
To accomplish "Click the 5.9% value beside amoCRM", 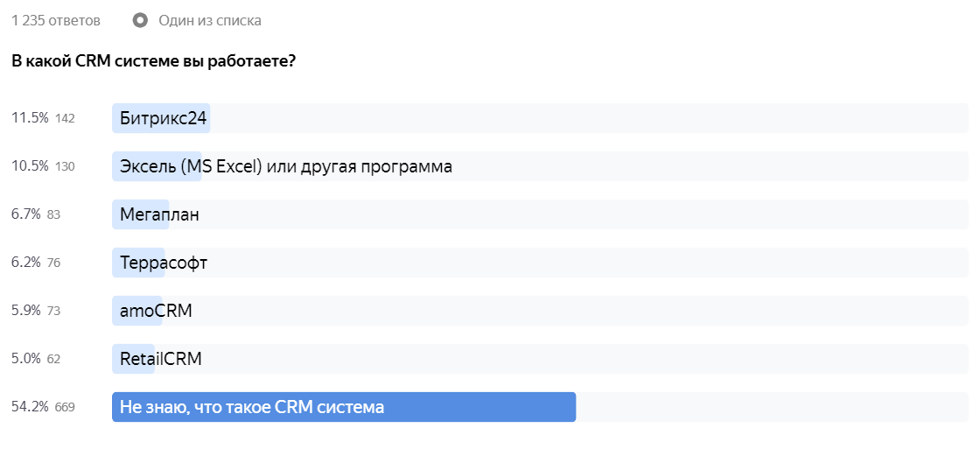I will [26, 311].
